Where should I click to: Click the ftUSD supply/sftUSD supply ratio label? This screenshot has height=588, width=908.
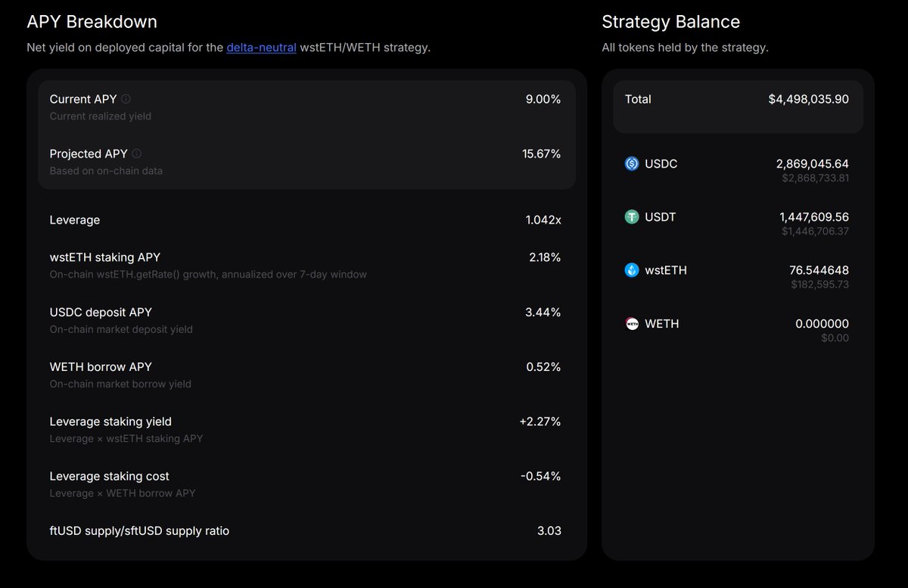tap(139, 531)
